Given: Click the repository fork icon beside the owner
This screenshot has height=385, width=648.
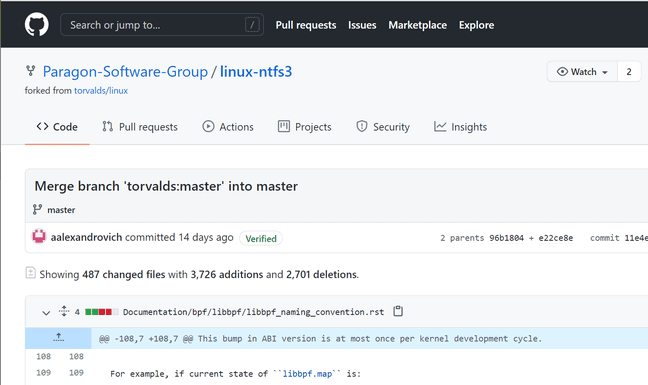Looking at the screenshot, I should click(31, 71).
